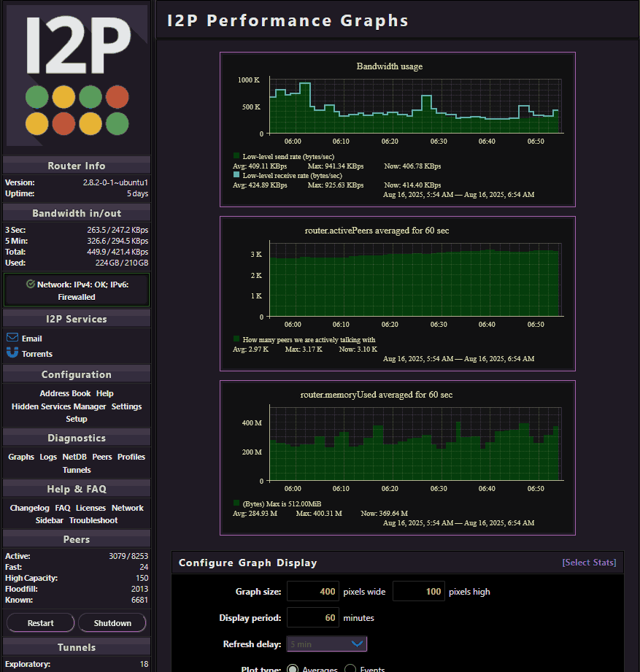This screenshot has width=640, height=672.
Task: Click the Select Stats link
Action: [x=589, y=563]
